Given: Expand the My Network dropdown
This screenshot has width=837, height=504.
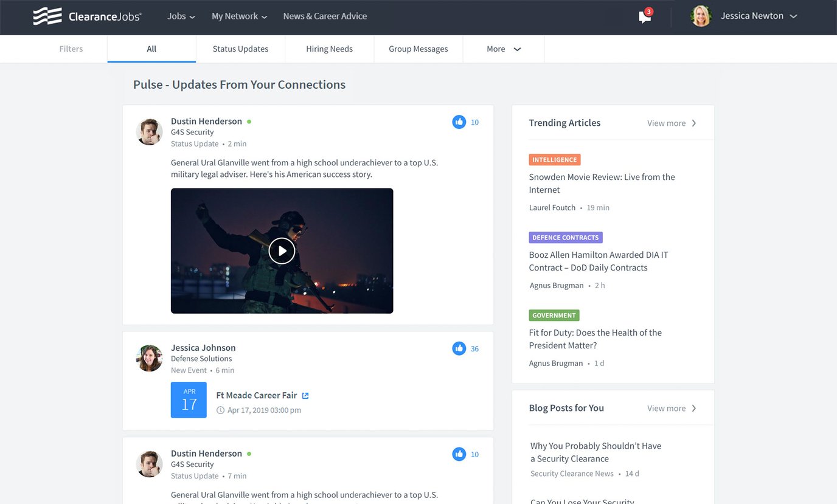Looking at the screenshot, I should click(x=239, y=16).
